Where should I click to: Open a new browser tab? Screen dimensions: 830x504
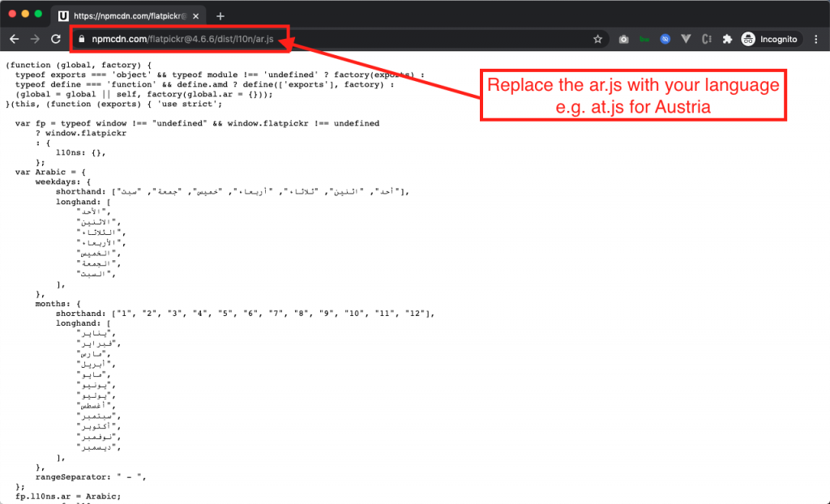(220, 16)
